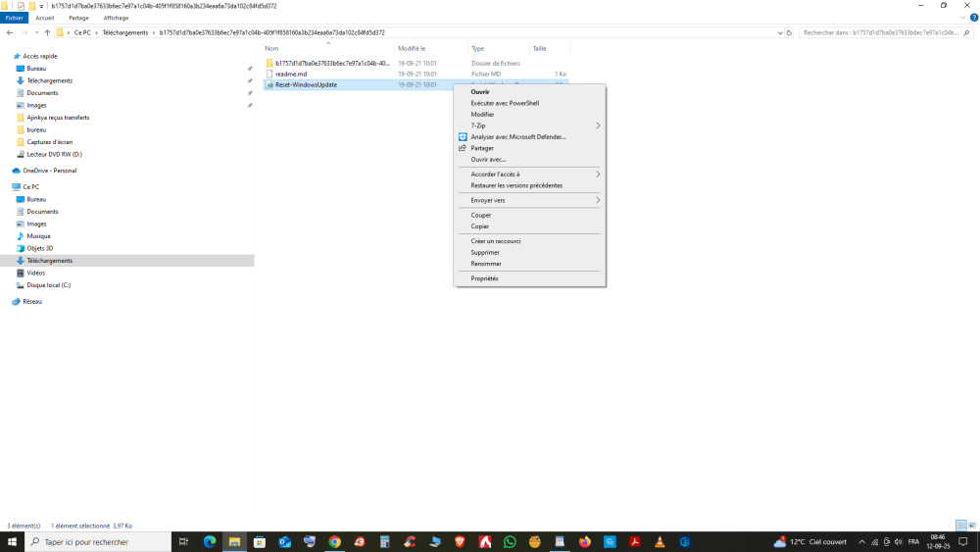
Task: Launch VLC media player from taskbar
Action: click(x=660, y=541)
